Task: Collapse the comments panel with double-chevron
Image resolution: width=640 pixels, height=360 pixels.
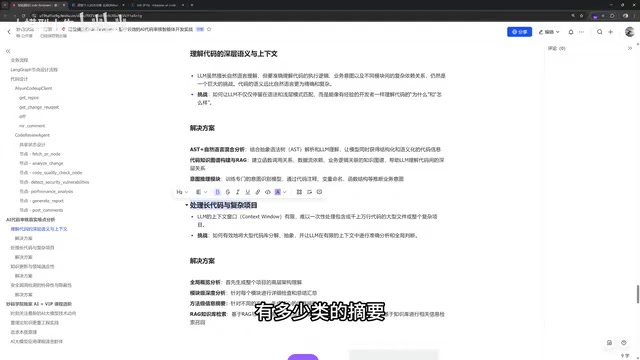Action: coord(629,48)
